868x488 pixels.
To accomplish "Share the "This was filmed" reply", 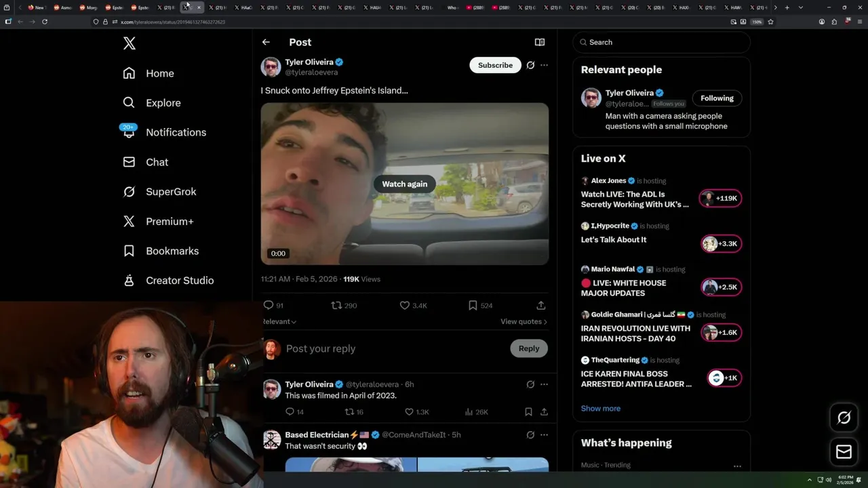I will [544, 411].
